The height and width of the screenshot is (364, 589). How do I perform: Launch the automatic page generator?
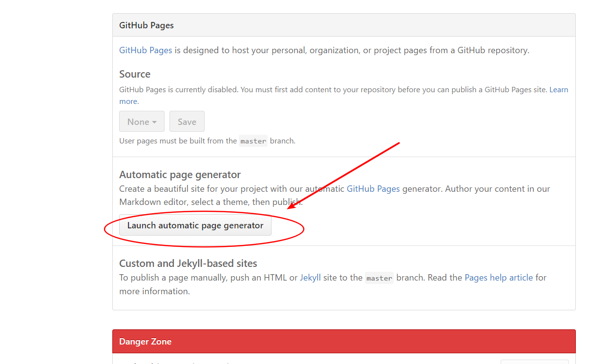(x=195, y=225)
